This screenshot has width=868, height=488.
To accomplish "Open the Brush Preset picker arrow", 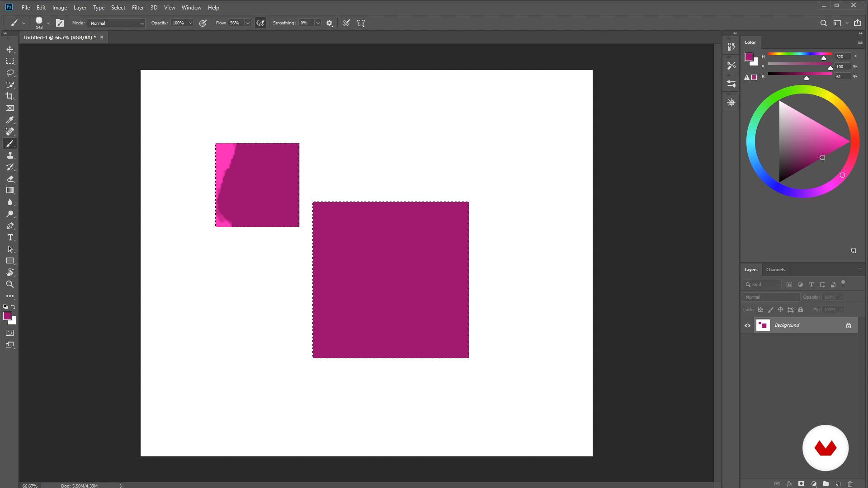I will [48, 23].
